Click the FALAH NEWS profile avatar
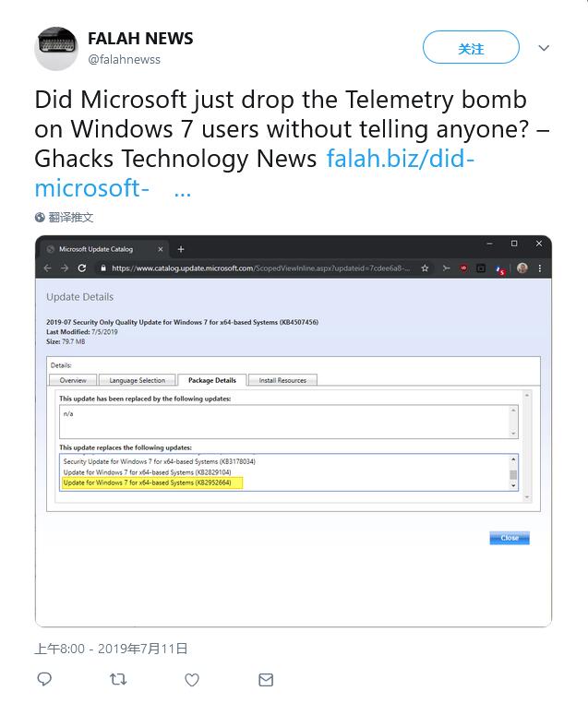This screenshot has height=715, width=588. click(56, 48)
